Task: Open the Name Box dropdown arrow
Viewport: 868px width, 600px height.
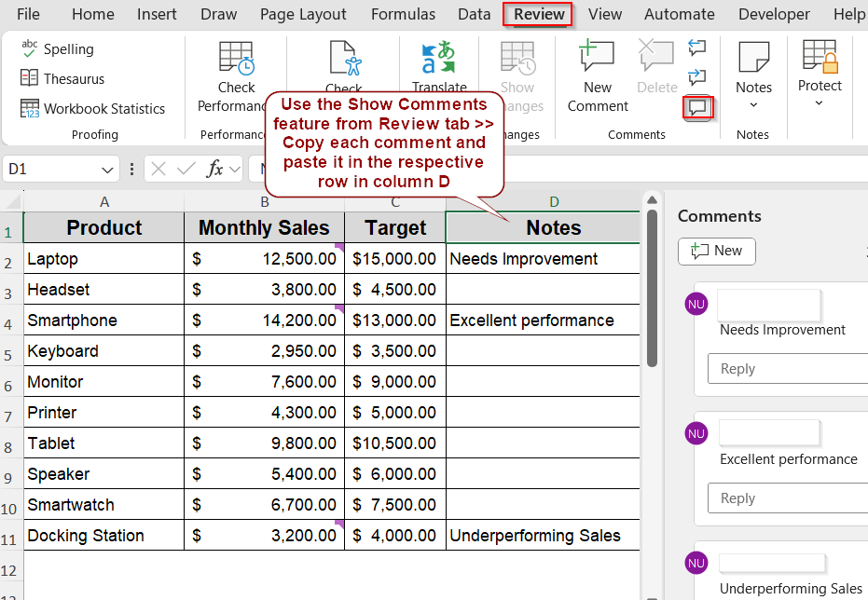Action: click(108, 170)
